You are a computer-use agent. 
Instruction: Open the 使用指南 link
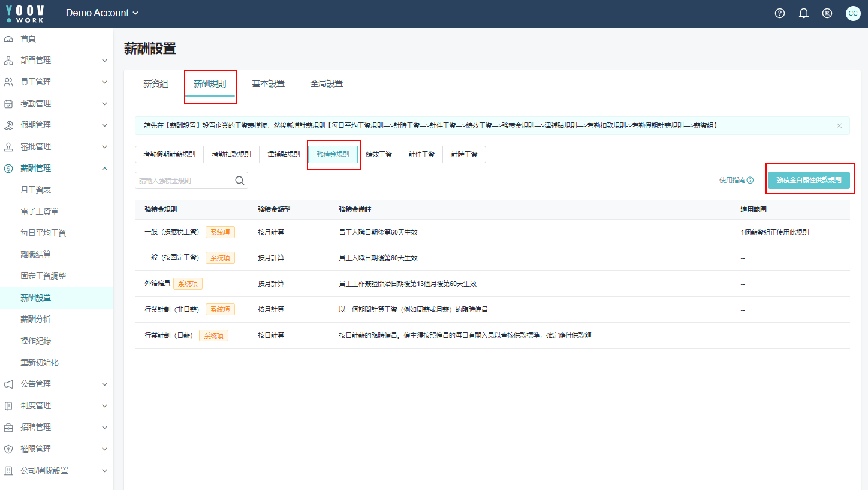pos(736,180)
